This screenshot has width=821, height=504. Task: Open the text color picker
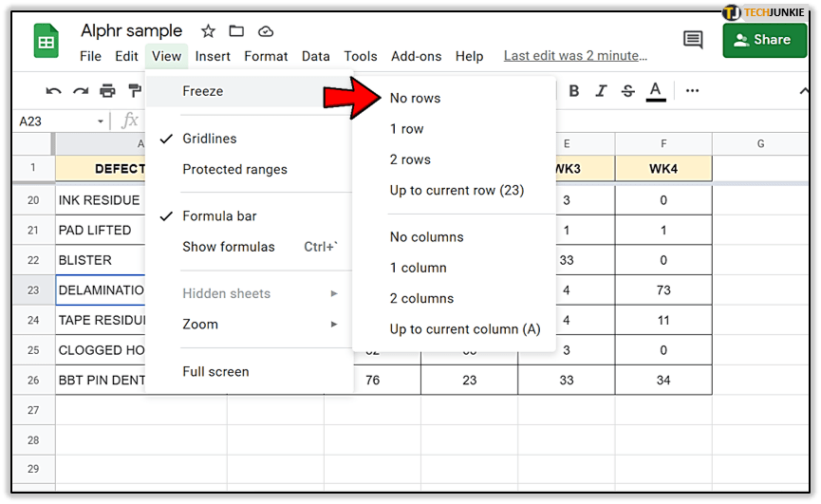(x=655, y=91)
